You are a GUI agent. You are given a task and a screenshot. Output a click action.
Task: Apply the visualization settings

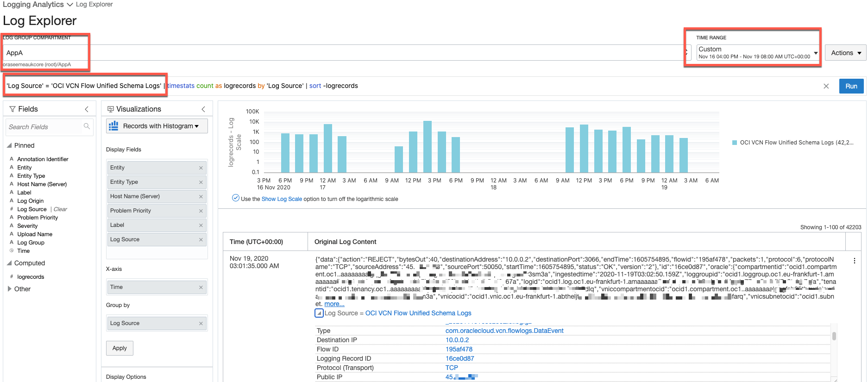click(120, 348)
